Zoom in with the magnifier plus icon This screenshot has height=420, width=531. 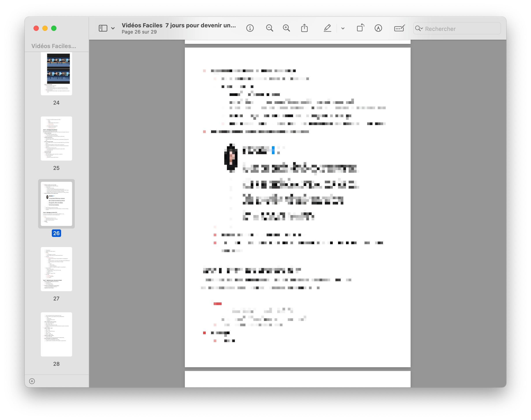pos(286,28)
